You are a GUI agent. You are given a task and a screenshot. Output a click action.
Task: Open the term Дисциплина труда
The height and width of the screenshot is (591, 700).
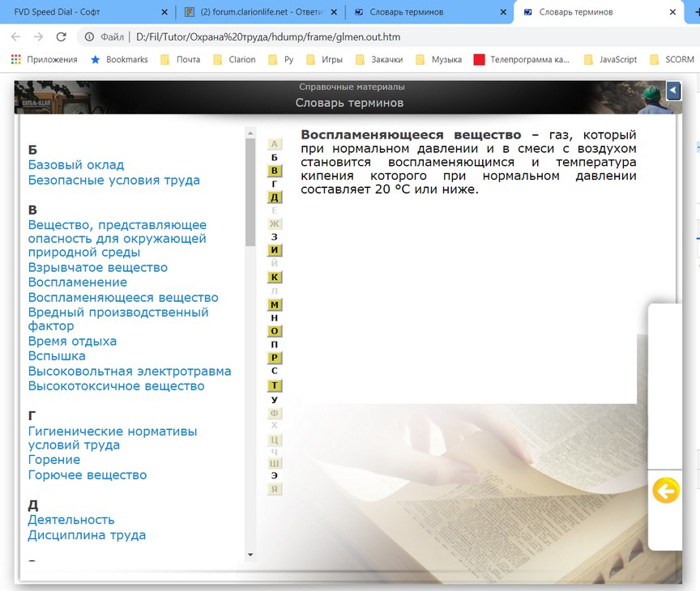(87, 535)
